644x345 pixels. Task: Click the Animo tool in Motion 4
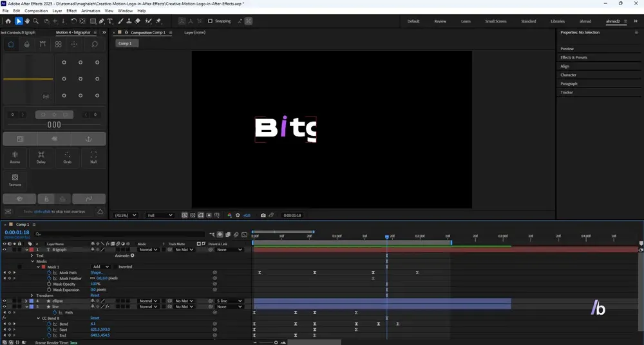15,157
